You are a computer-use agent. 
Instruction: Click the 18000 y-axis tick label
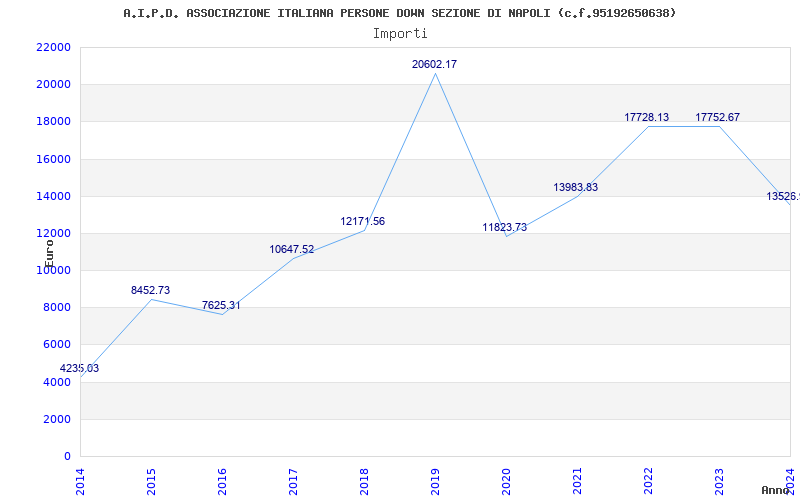53,122
